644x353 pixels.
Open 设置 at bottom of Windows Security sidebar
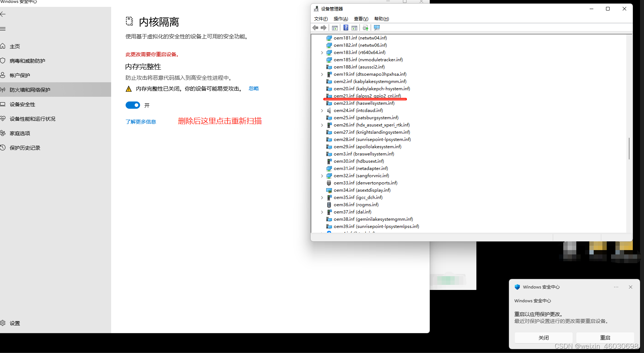click(14, 323)
